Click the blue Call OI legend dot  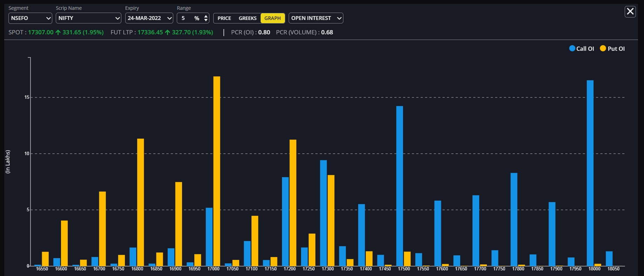pos(572,48)
